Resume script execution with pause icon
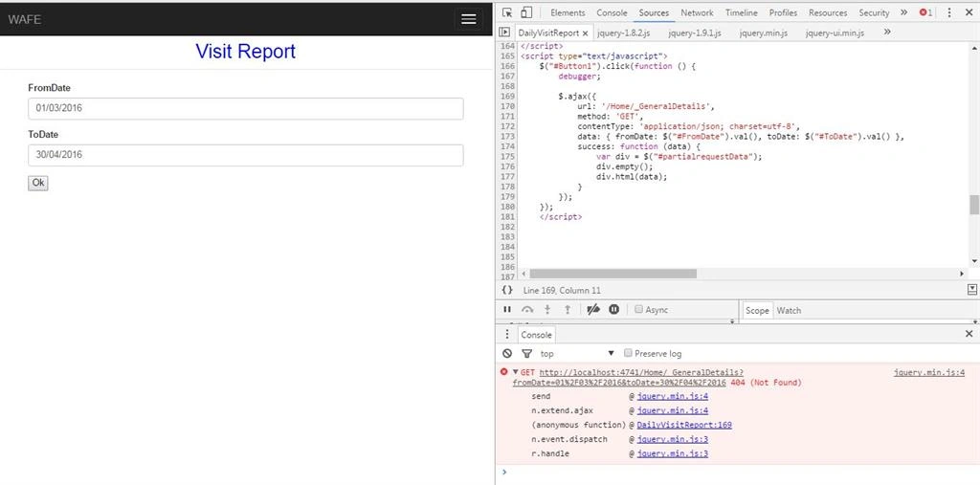980x485 pixels. 507,309
